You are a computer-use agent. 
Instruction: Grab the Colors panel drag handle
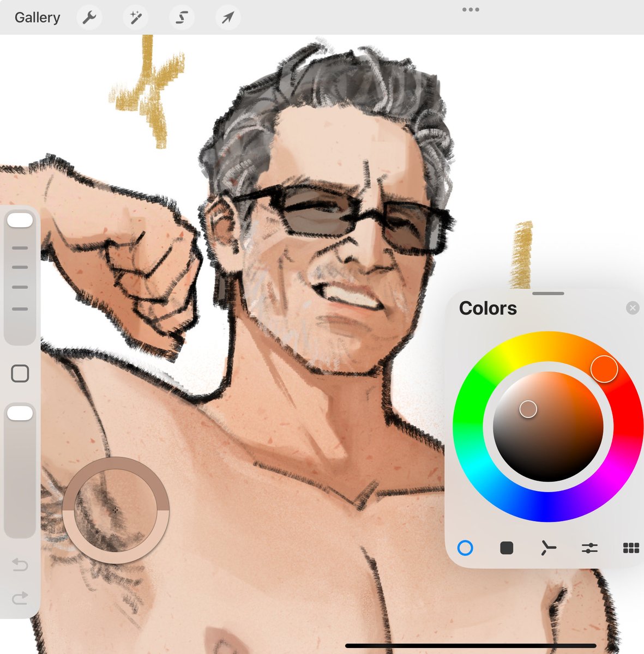pos(548,293)
